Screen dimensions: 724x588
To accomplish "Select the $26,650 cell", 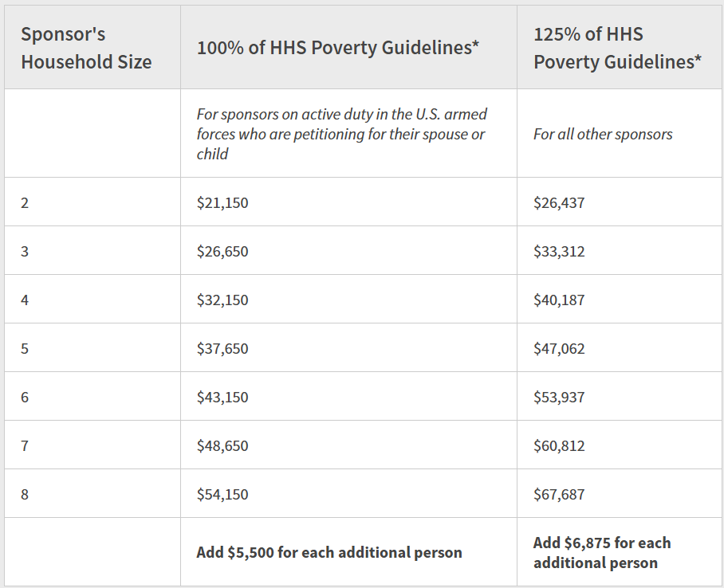I will pyautogui.click(x=222, y=251).
